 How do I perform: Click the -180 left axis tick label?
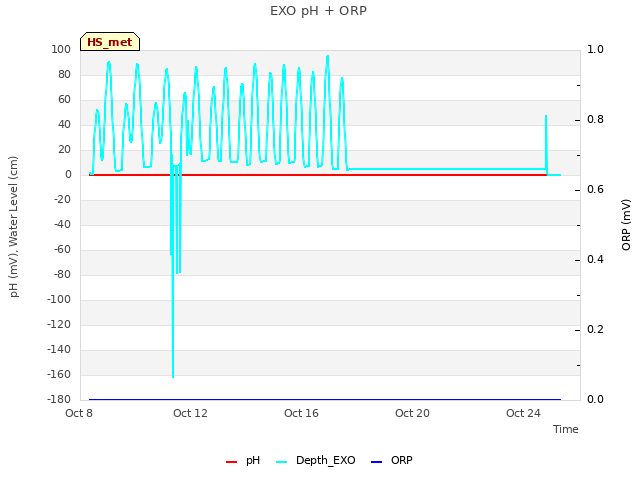pyautogui.click(x=59, y=399)
